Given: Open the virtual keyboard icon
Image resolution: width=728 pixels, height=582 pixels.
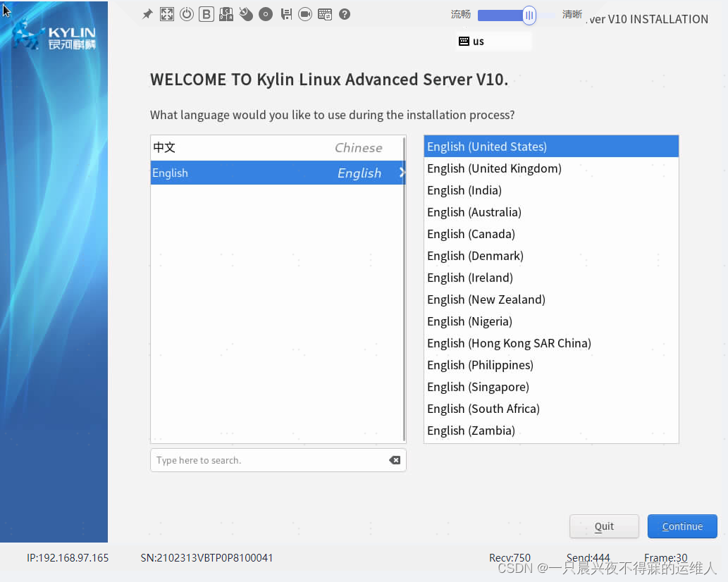Looking at the screenshot, I should point(325,14).
